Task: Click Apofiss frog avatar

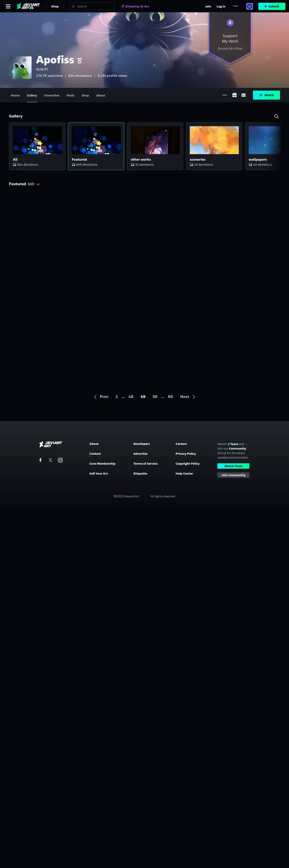Action: point(20,67)
